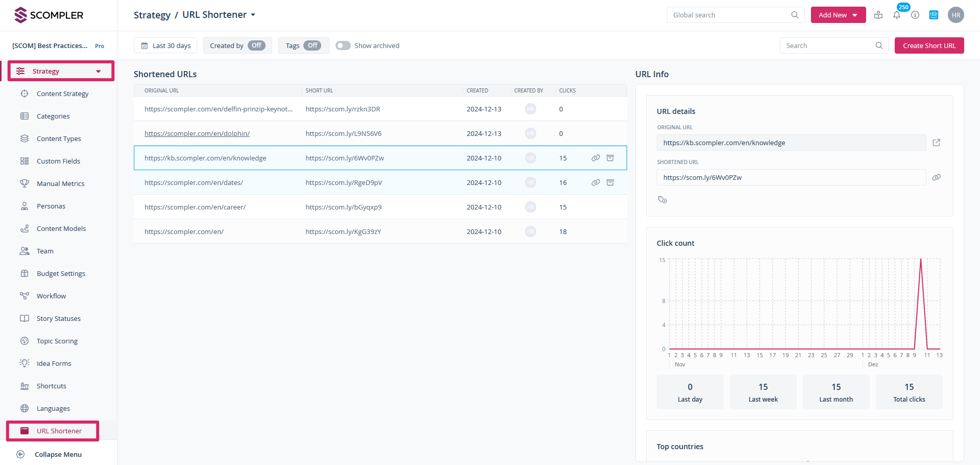The width and height of the screenshot is (980, 465).
Task: Open the info help icon in header
Action: (915, 15)
